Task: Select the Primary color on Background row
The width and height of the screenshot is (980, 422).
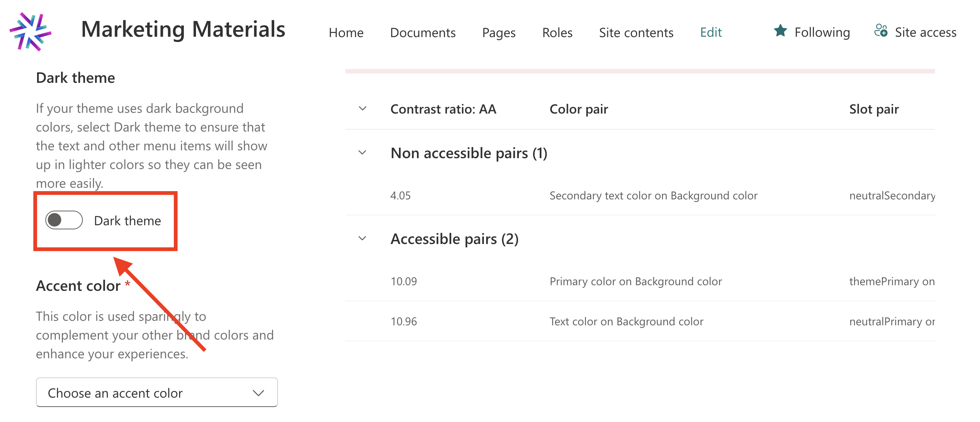Action: pyautogui.click(x=635, y=281)
